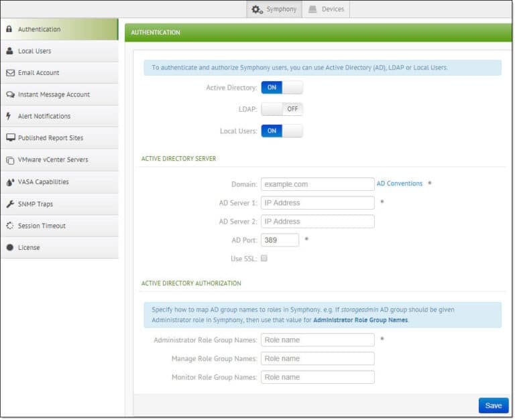Open the Authentication settings page
The height and width of the screenshot is (420, 515).
tap(60, 29)
